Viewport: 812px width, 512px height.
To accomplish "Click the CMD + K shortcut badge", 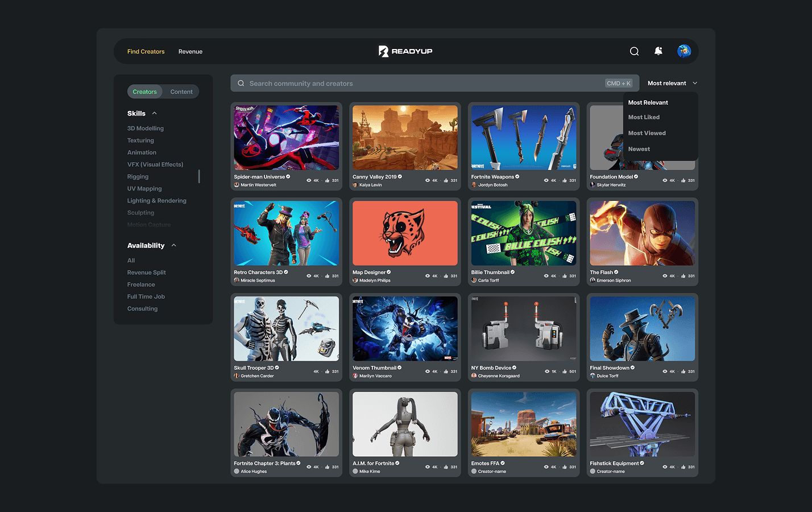I will tap(619, 83).
